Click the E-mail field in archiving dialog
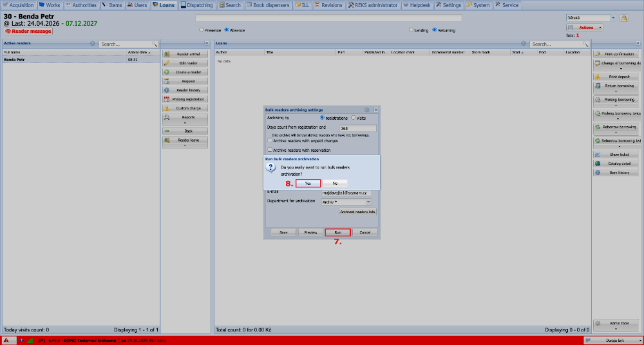The height and width of the screenshot is (345, 644). [x=346, y=192]
